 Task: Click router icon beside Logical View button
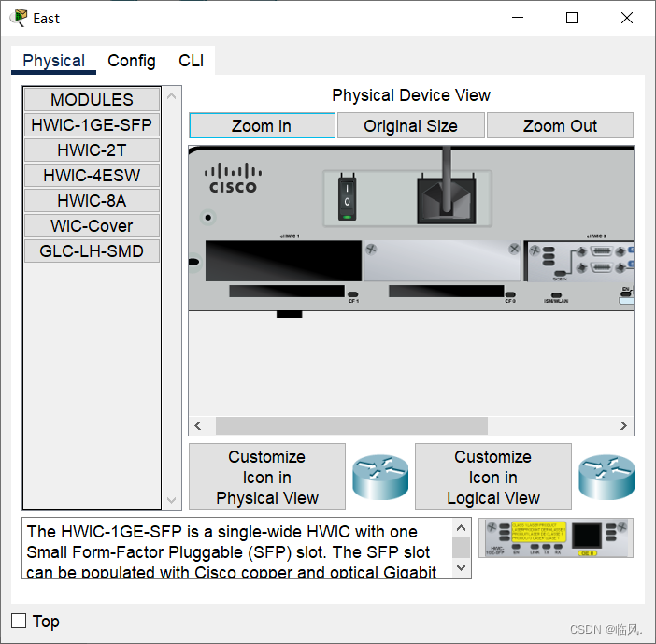click(606, 477)
